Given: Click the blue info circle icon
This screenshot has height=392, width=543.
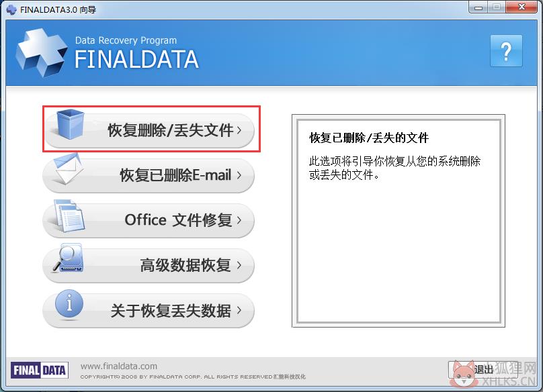Looking at the screenshot, I should 69,303.
